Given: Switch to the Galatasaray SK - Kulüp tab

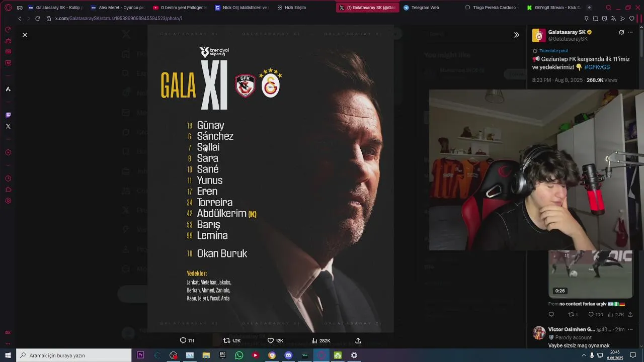Looking at the screenshot, I should tap(55, 8).
